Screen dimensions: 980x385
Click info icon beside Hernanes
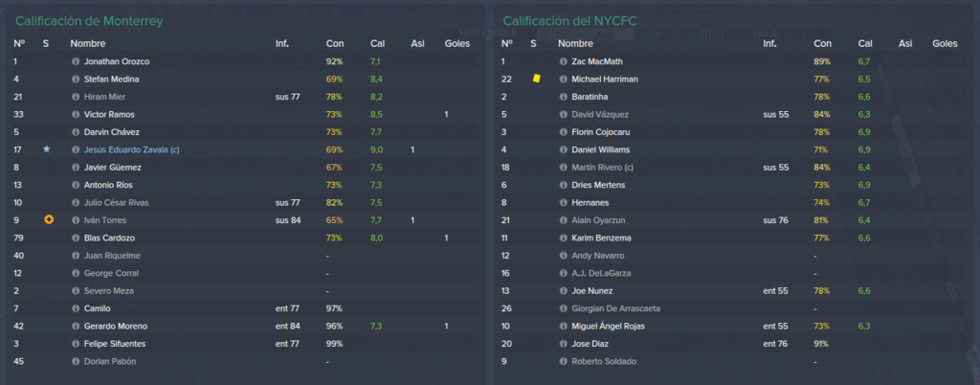coord(564,203)
